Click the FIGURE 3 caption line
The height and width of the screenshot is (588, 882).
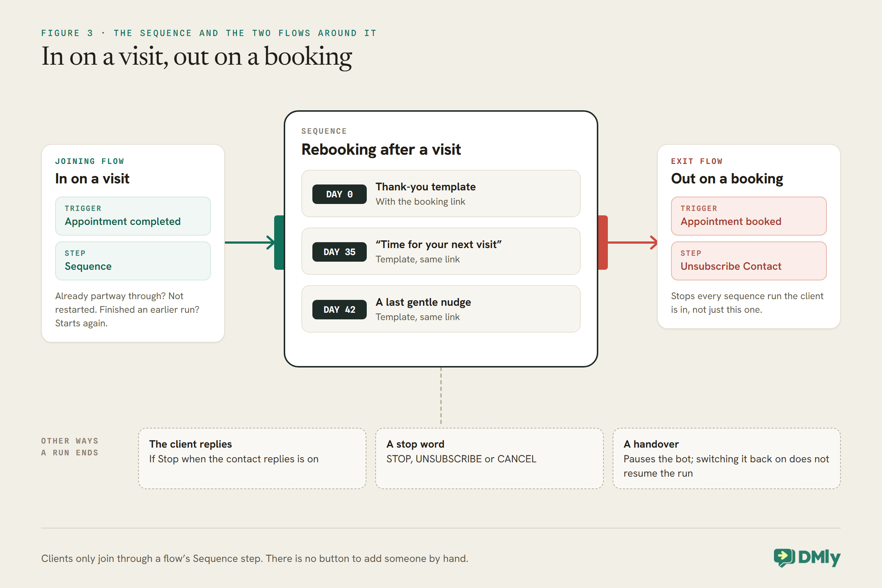[209, 33]
